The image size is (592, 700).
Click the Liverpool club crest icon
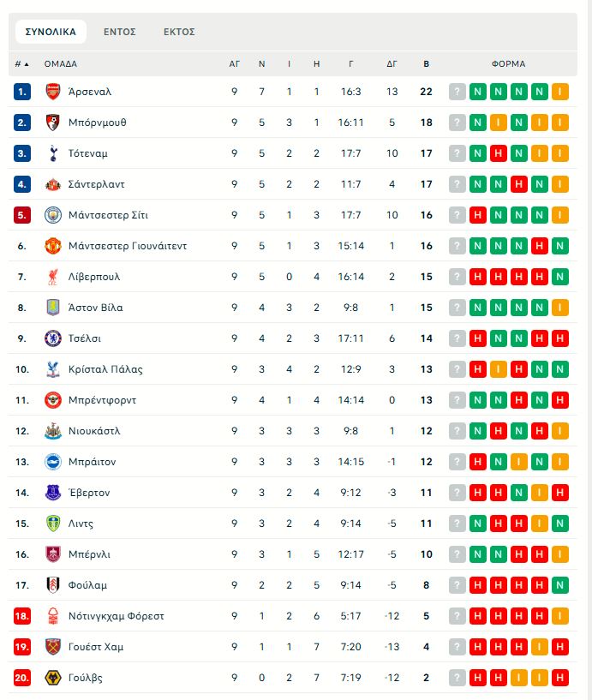pyautogui.click(x=53, y=277)
